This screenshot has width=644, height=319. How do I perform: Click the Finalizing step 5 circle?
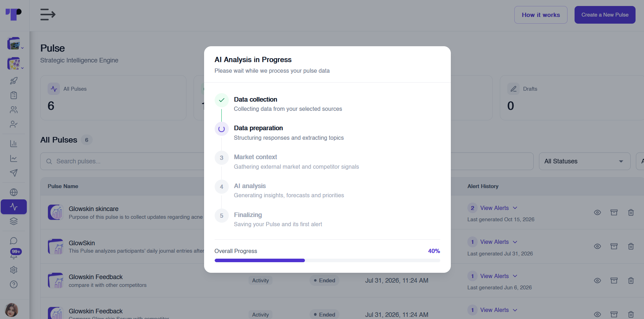[x=221, y=216]
